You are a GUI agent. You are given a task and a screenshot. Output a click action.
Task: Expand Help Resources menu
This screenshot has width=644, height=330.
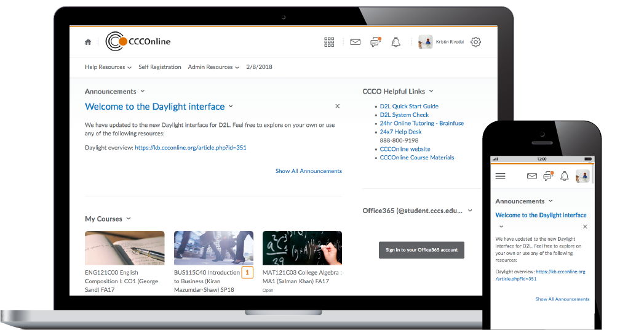pos(108,67)
